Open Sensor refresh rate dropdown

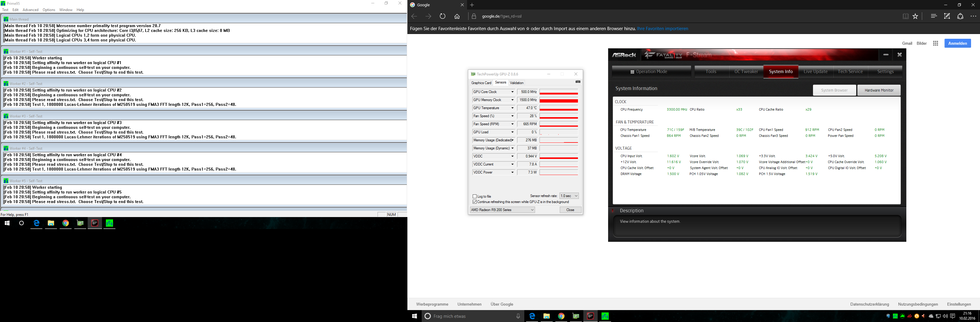click(x=569, y=196)
